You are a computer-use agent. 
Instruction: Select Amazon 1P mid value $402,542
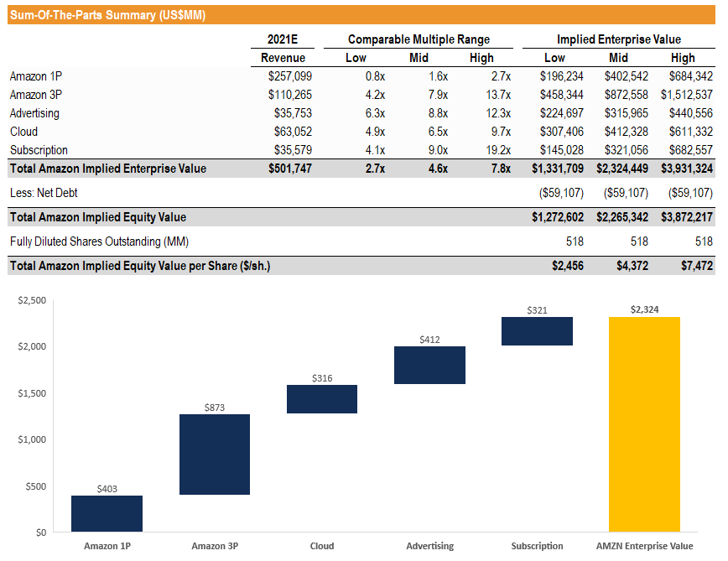pyautogui.click(x=626, y=76)
